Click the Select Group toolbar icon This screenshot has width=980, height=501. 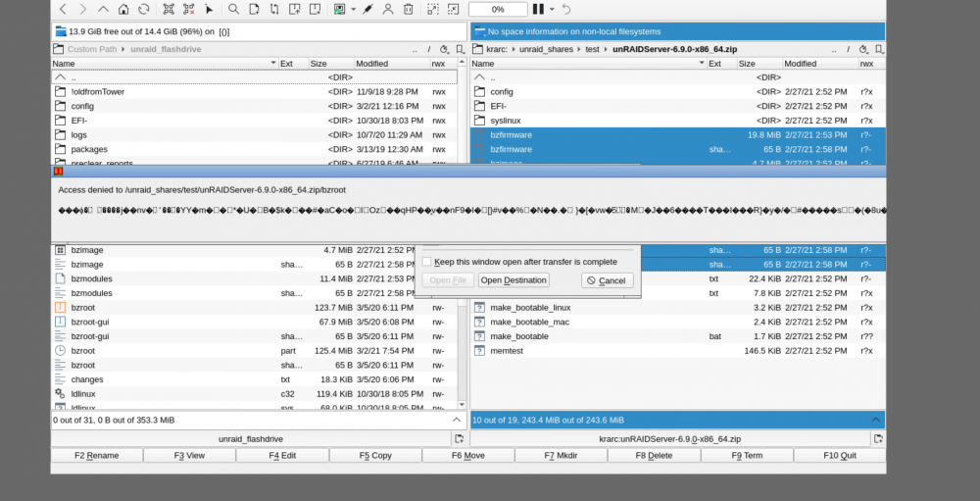pyautogui.click(x=169, y=10)
